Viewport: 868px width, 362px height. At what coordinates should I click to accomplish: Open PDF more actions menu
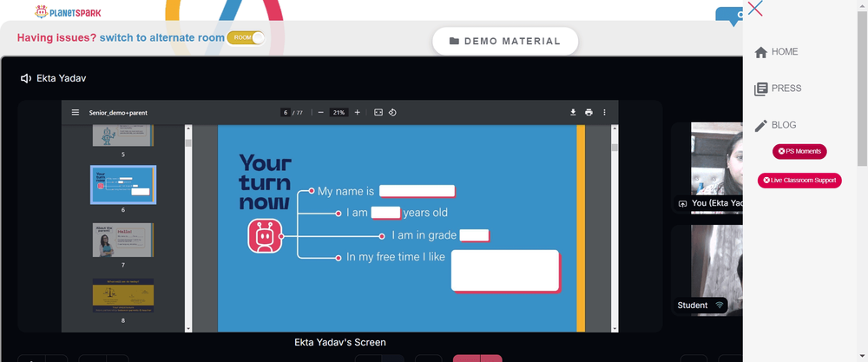click(x=604, y=112)
